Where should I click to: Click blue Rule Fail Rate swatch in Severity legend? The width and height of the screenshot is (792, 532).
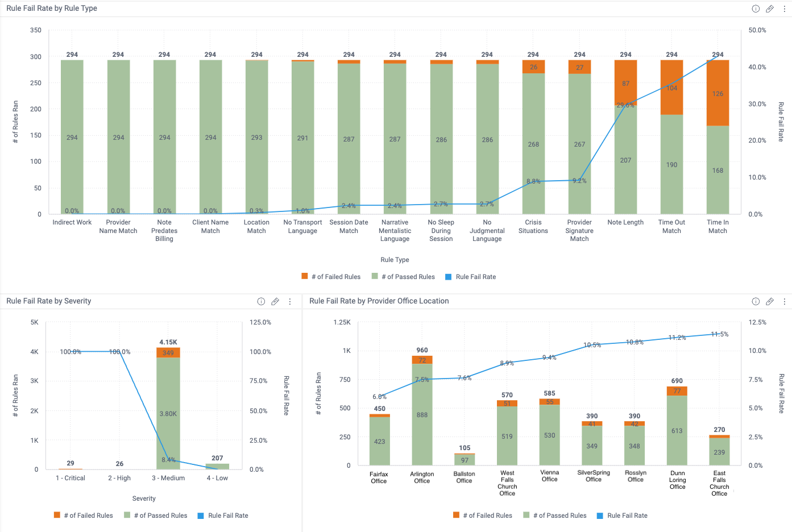pyautogui.click(x=201, y=516)
